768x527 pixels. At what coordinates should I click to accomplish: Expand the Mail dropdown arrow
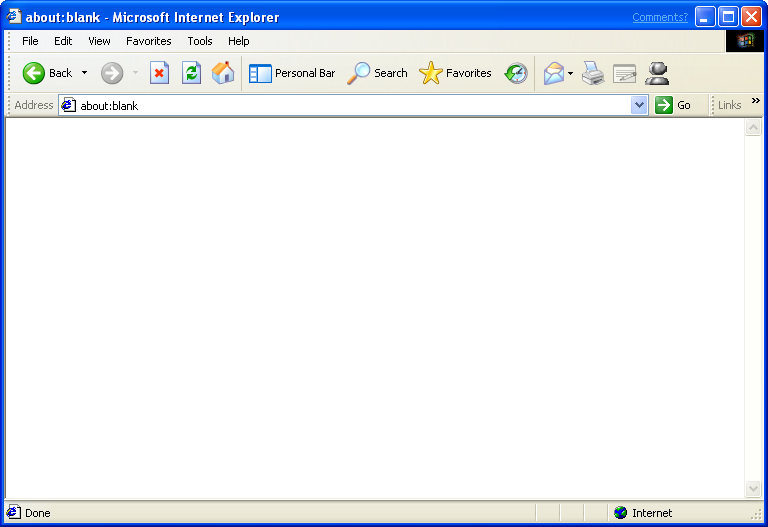[570, 73]
